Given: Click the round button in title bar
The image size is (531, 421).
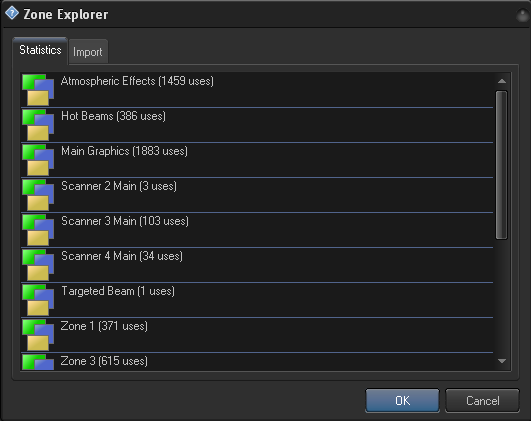Looking at the screenshot, I should (x=523, y=15).
